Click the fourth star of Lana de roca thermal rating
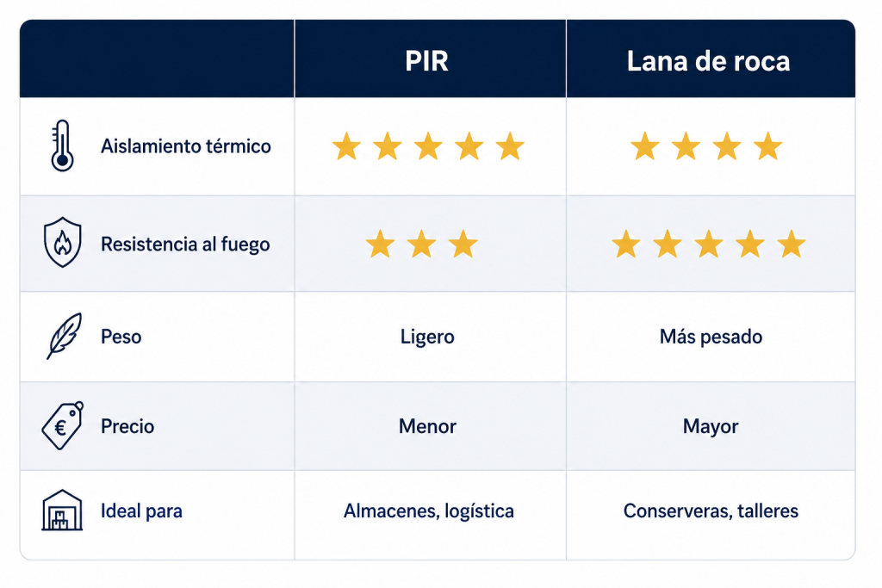This screenshot has height=588, width=882. point(767,146)
